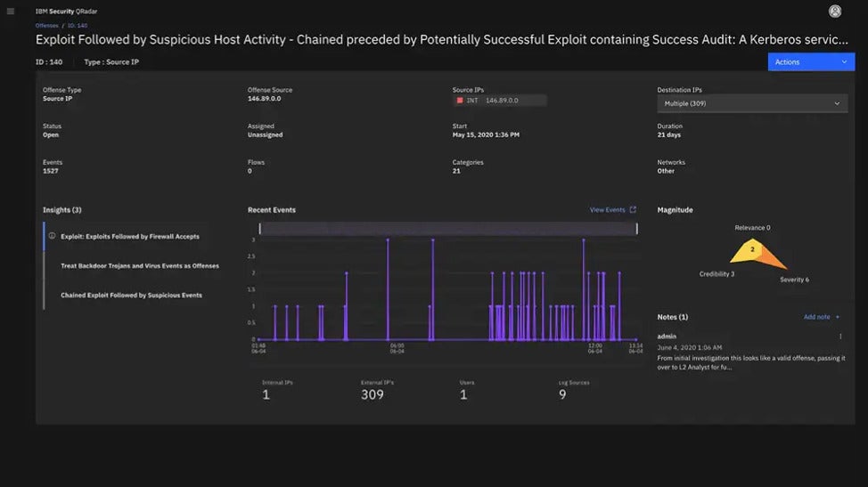Open the Actions dropdown button
868x487 pixels.
point(811,62)
